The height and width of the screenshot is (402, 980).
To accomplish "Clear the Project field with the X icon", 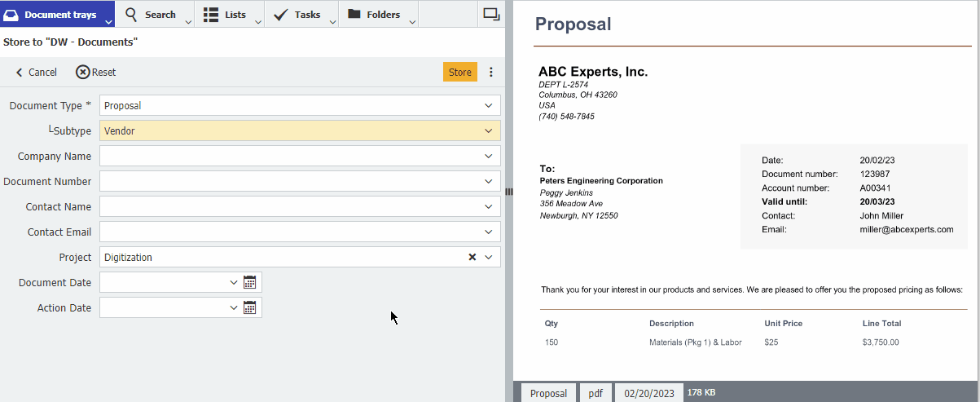I will click(472, 257).
